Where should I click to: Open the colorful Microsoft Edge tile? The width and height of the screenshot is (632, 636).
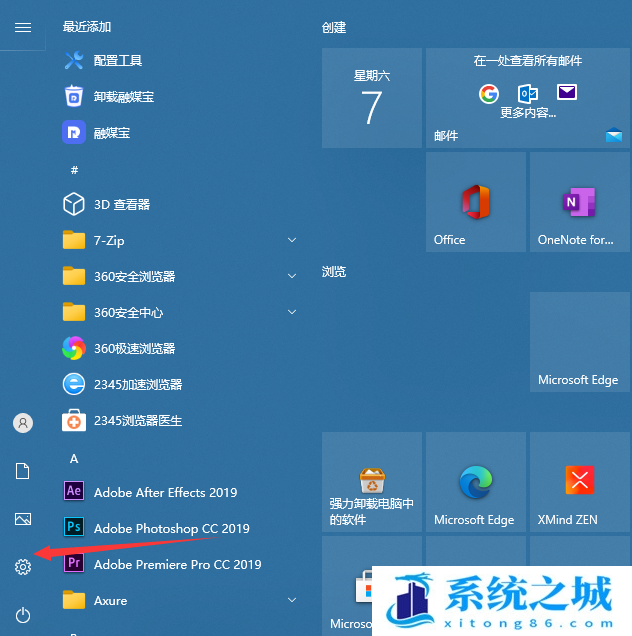pos(475,482)
